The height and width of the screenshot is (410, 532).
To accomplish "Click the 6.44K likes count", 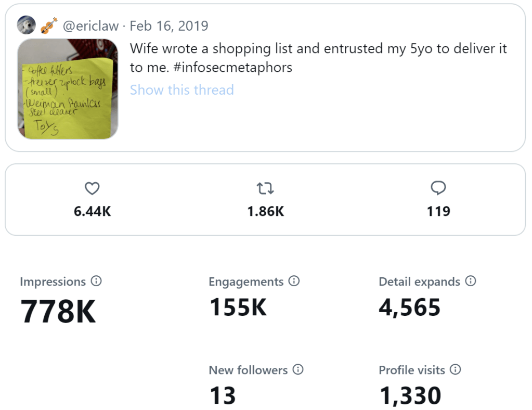I will tap(92, 211).
